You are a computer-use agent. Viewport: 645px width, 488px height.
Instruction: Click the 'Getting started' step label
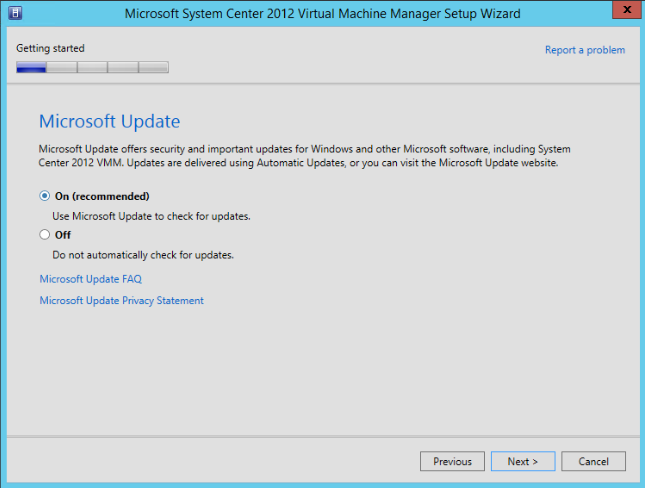click(x=50, y=48)
